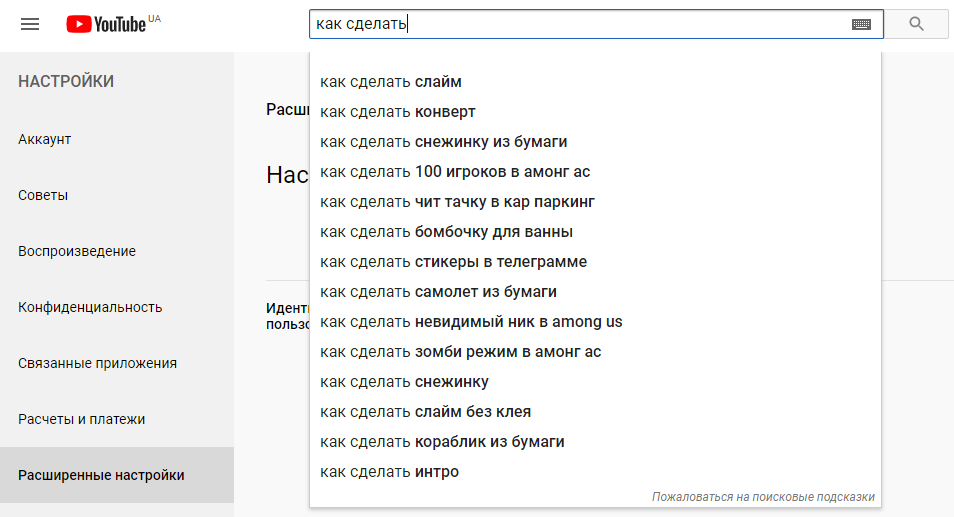
Task: Choose "как сделать снежинку из бумаги" suggestion
Action: 444,142
